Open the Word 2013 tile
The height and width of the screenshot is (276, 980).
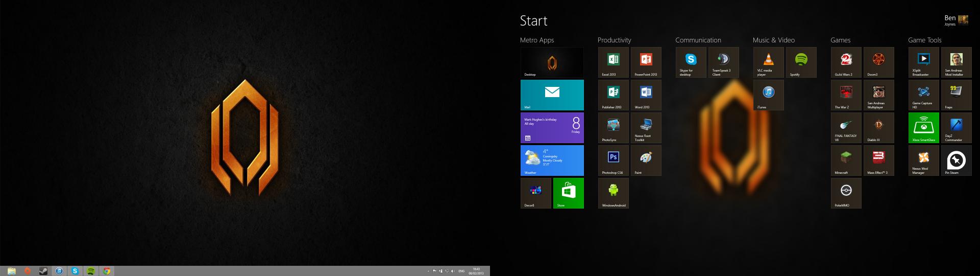coord(646,95)
